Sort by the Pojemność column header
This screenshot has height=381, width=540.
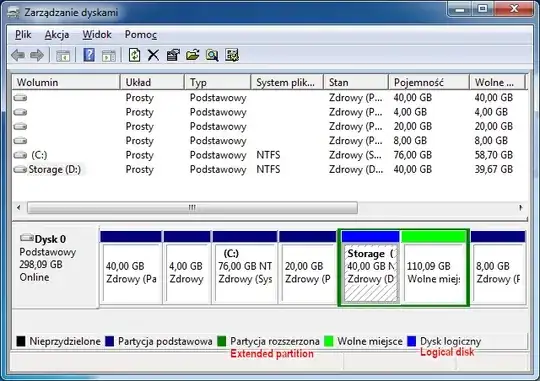429,82
